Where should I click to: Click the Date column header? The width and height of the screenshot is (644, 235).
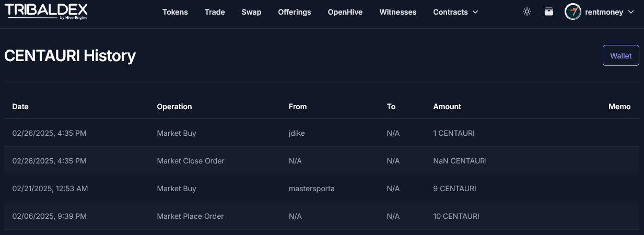20,107
